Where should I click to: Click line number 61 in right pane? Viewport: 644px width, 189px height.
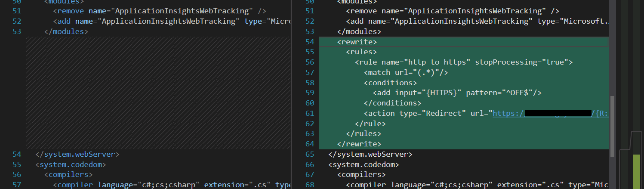click(x=310, y=114)
